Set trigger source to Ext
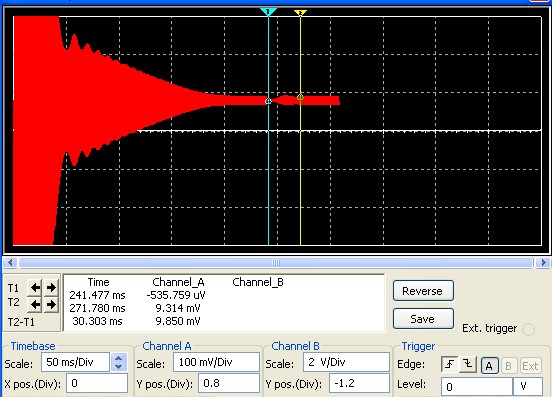 (x=530, y=366)
